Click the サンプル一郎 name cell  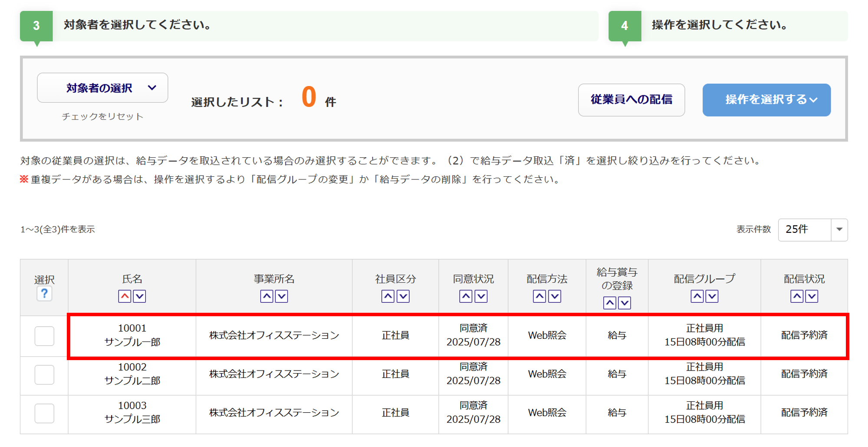(132, 335)
